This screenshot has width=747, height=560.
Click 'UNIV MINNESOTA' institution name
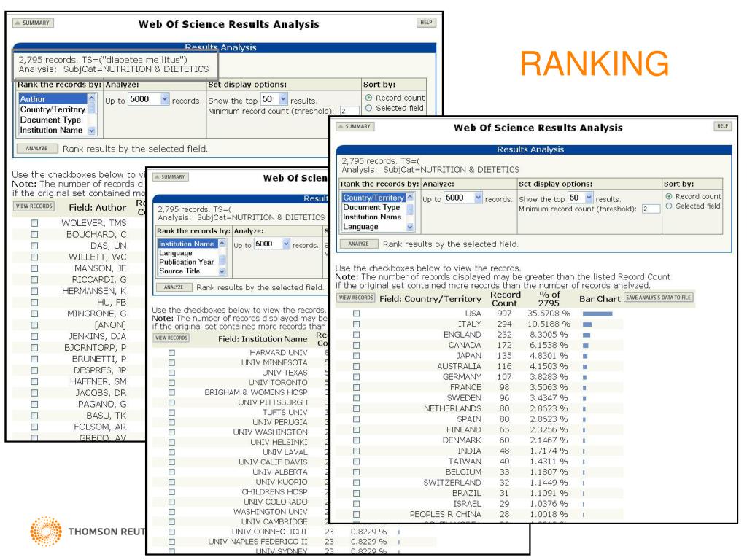(x=274, y=363)
